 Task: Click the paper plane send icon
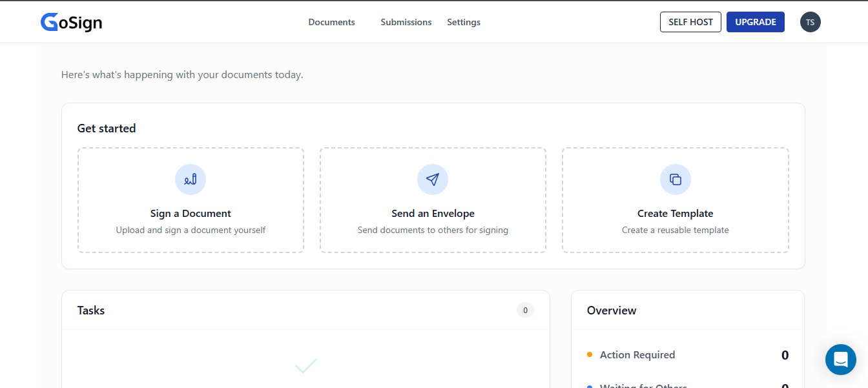point(433,179)
